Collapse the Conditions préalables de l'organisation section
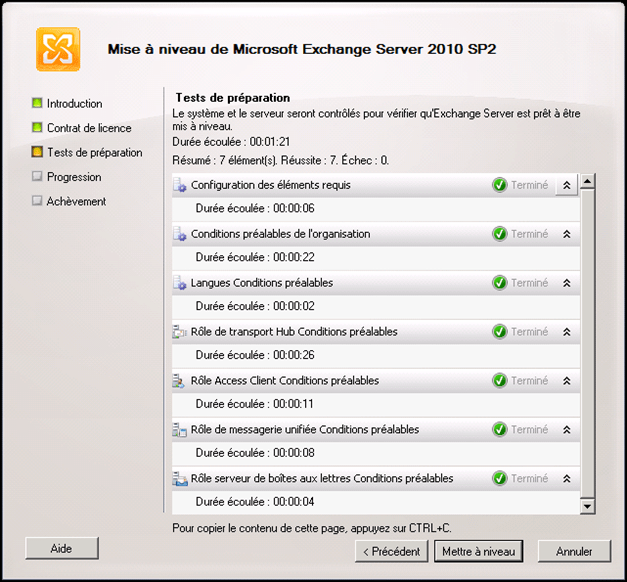The width and height of the screenshot is (627, 582). coord(566,234)
